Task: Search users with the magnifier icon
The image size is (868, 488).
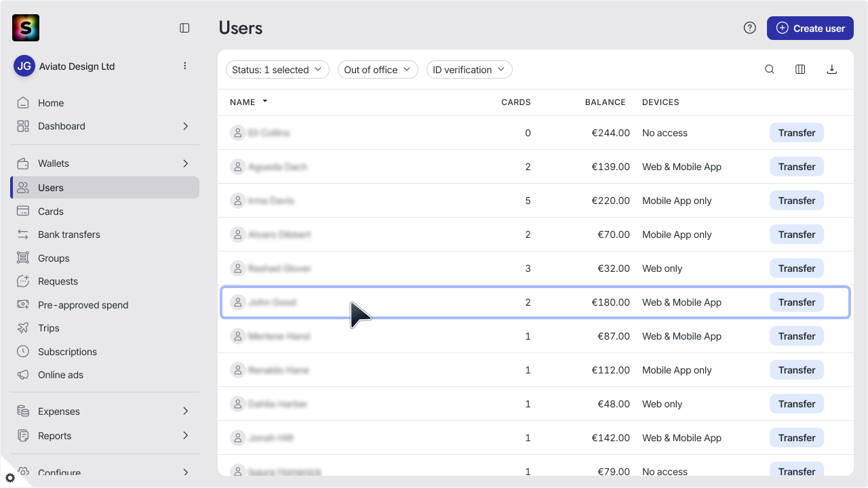Action: coord(770,69)
